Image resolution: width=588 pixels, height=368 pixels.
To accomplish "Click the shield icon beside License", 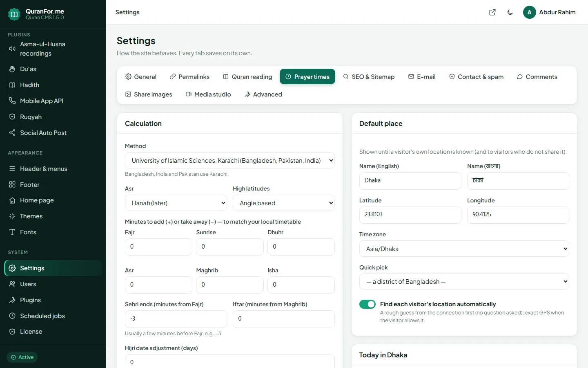I will tap(12, 332).
